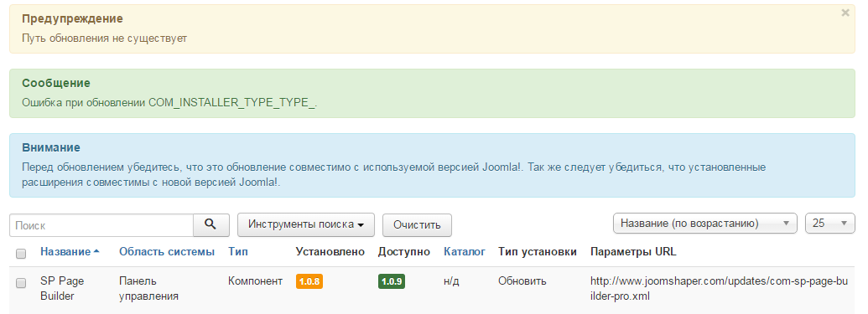This screenshot has width=868, height=314.
Task: Sort by the Тип column header
Action: pos(238,251)
